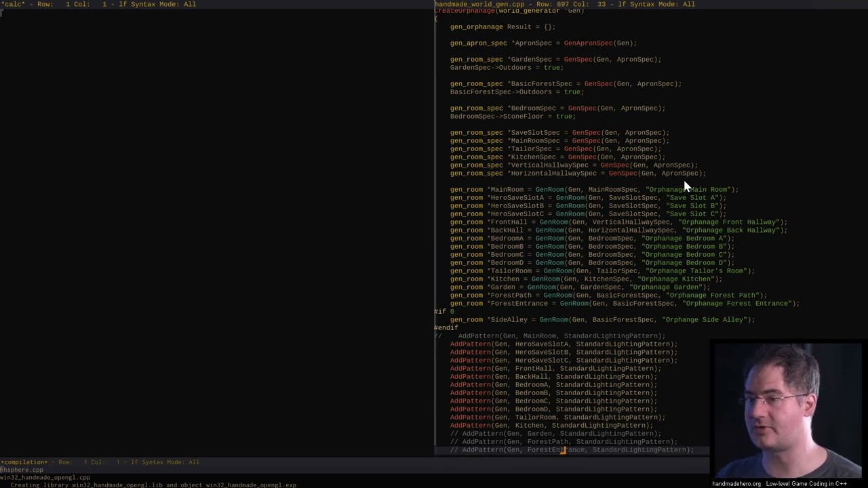868x488 pixels.
Task: Click the handmadehero.org caption text
Action: click(x=736, y=484)
